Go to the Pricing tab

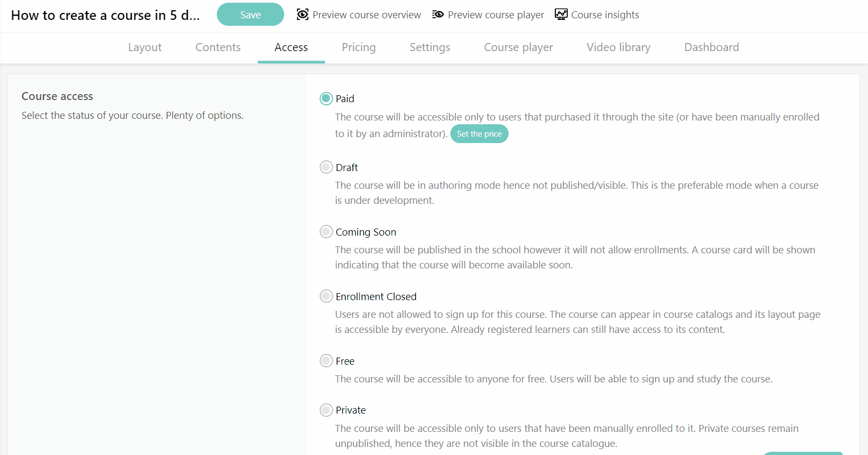point(358,47)
